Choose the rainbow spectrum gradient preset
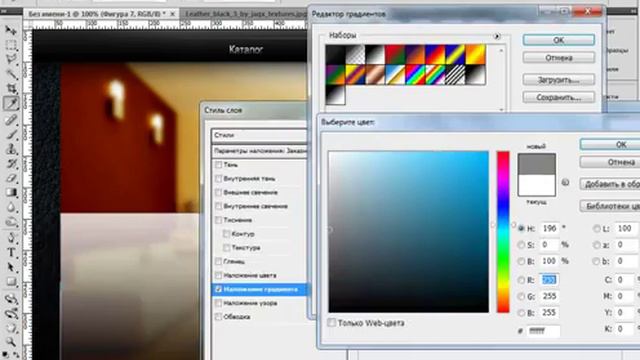Viewport: 640px width, 360px height. [x=415, y=75]
